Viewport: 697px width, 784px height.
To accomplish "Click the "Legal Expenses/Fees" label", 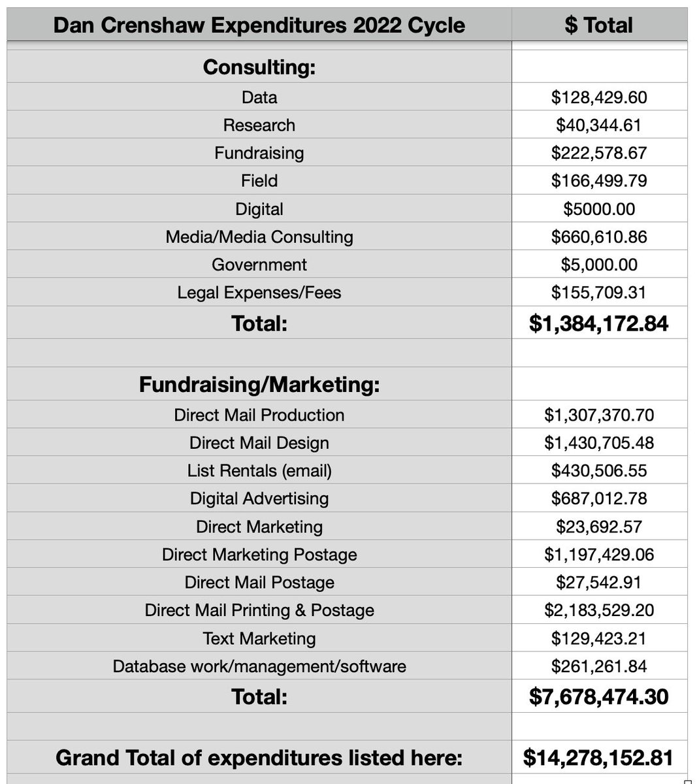I will pyautogui.click(x=259, y=292).
